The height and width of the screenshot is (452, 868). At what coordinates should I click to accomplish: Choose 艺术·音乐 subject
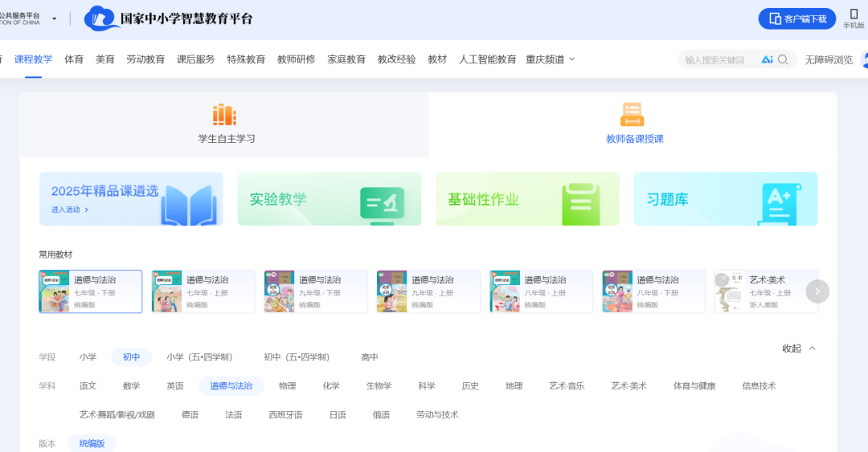point(567,385)
